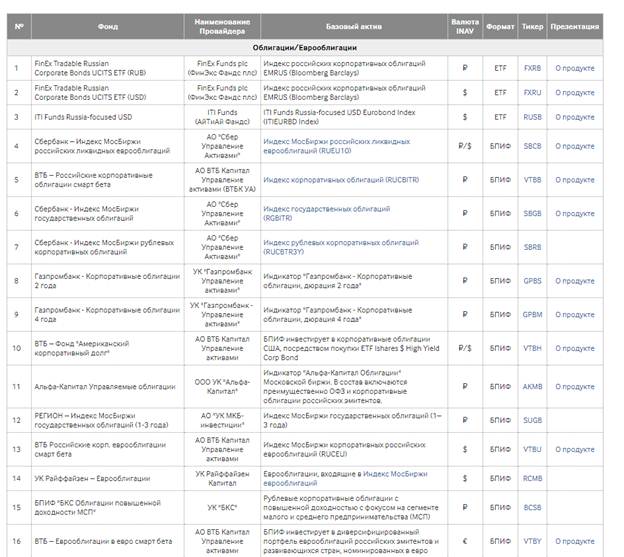This screenshot has width=624, height=557.
Task: Open the FXRB ticker link
Action: point(532,68)
